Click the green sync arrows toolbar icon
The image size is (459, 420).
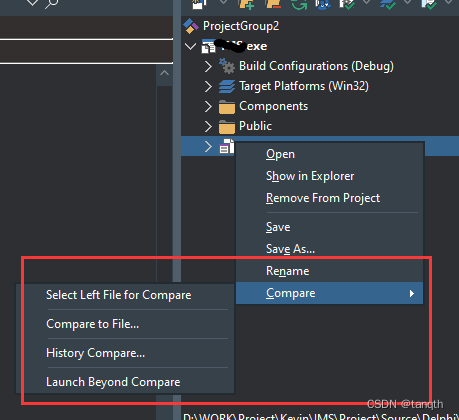tap(299, 4)
